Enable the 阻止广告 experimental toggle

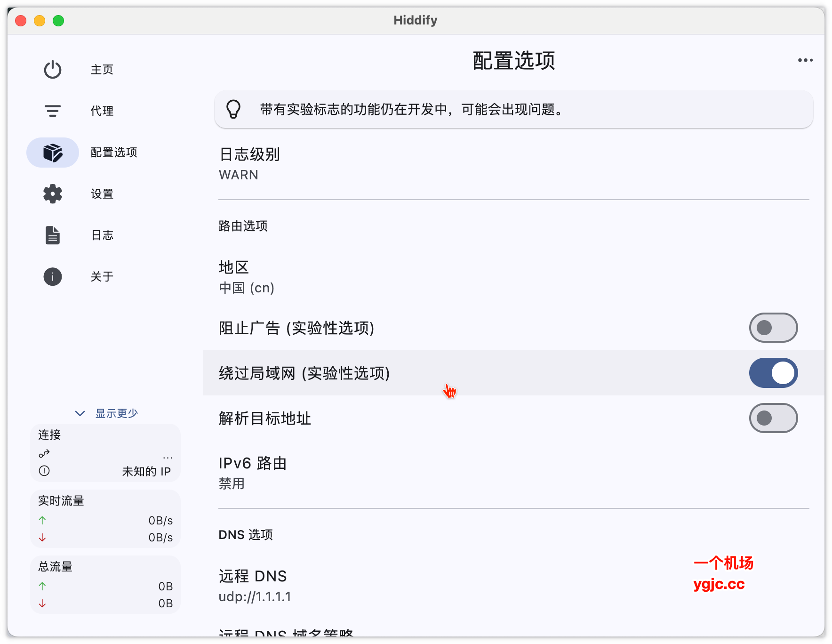coord(773,328)
